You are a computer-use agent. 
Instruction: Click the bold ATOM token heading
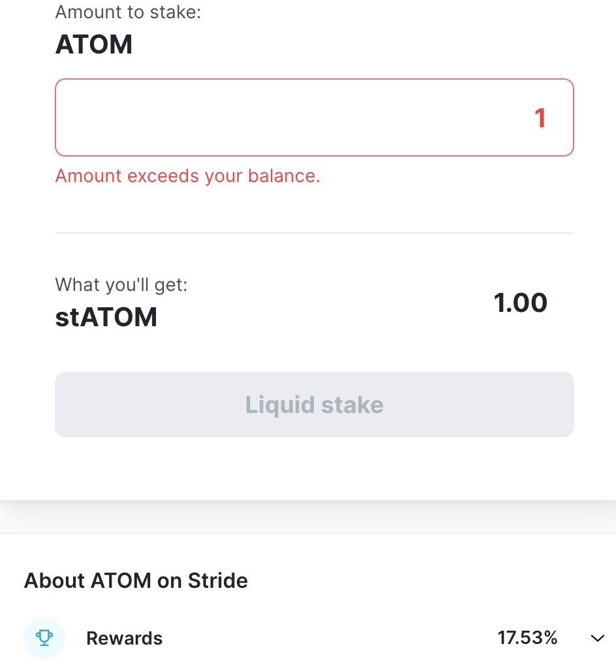point(94,44)
